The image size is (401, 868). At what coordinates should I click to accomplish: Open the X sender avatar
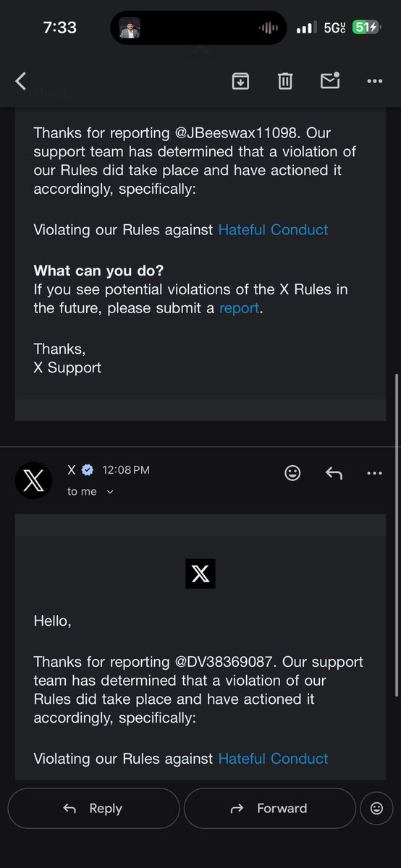(33, 480)
